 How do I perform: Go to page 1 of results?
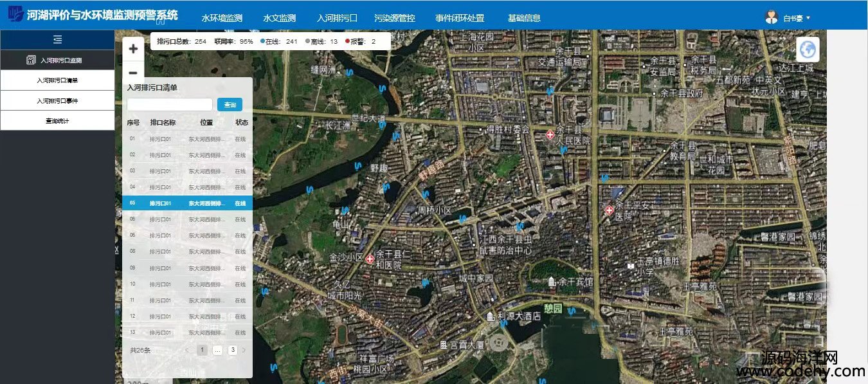(202, 350)
